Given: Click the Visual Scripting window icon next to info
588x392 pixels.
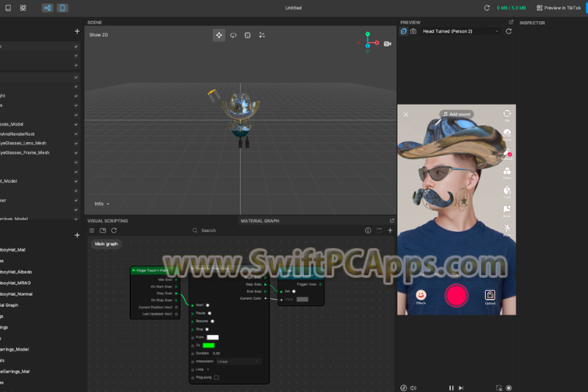Looking at the screenshot, I should pyautogui.click(x=379, y=230).
